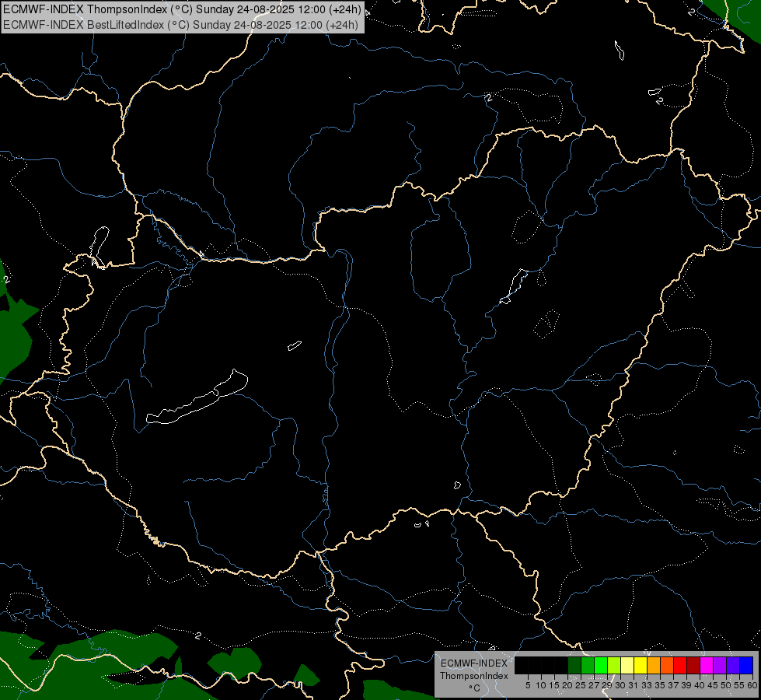
Task: Select the dark green legend swatch (20–25)
Action: coord(574,665)
